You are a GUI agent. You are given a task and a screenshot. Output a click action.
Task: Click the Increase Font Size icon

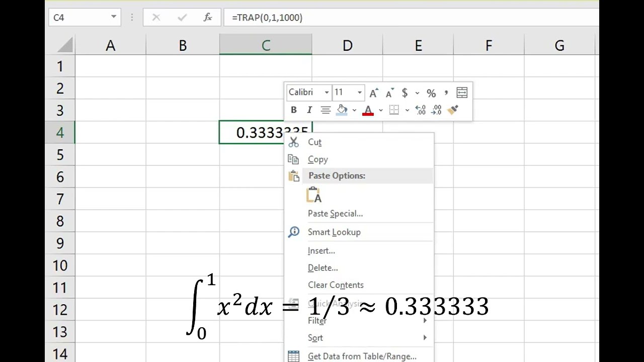[x=374, y=93]
